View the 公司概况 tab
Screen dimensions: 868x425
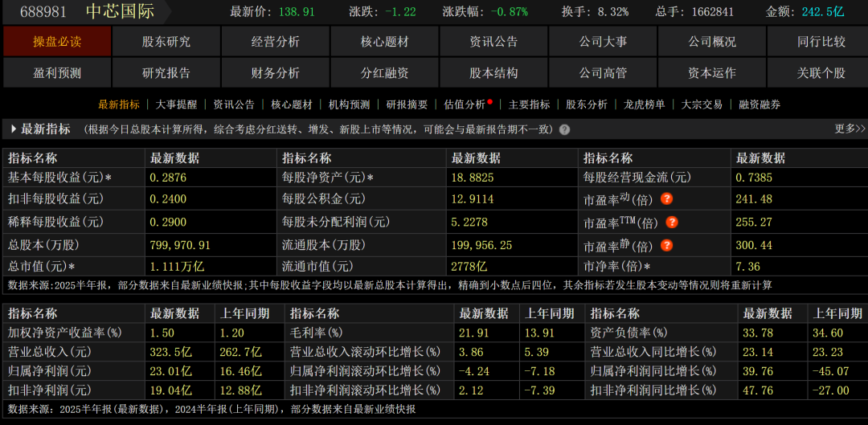point(712,42)
